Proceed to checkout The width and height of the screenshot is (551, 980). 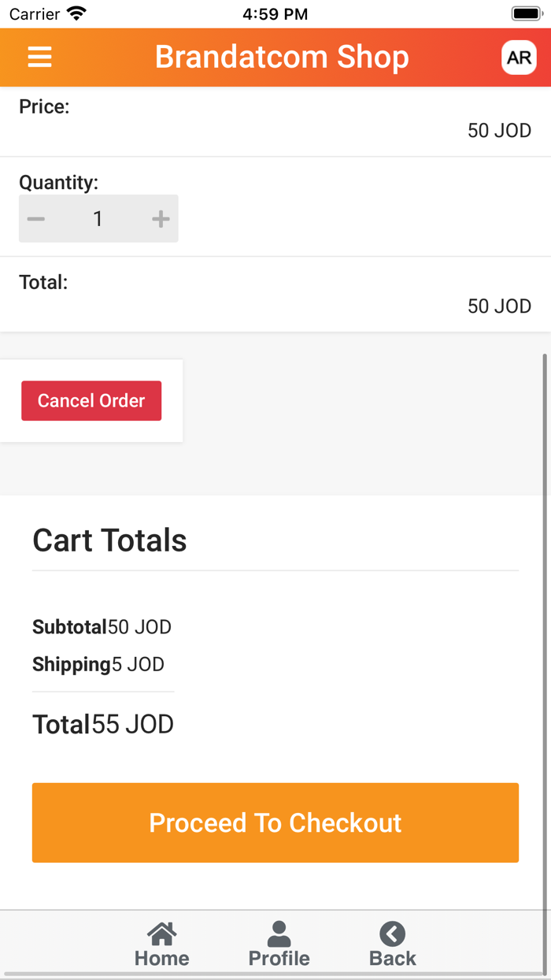(275, 822)
